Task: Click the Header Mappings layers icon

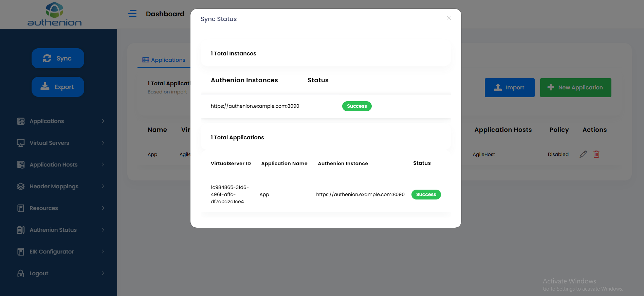Action: (21, 187)
